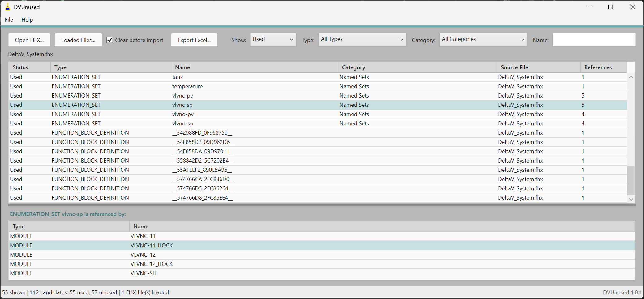Open the Category dropdown set to All Categories
This screenshot has width=644, height=299.
click(483, 39)
